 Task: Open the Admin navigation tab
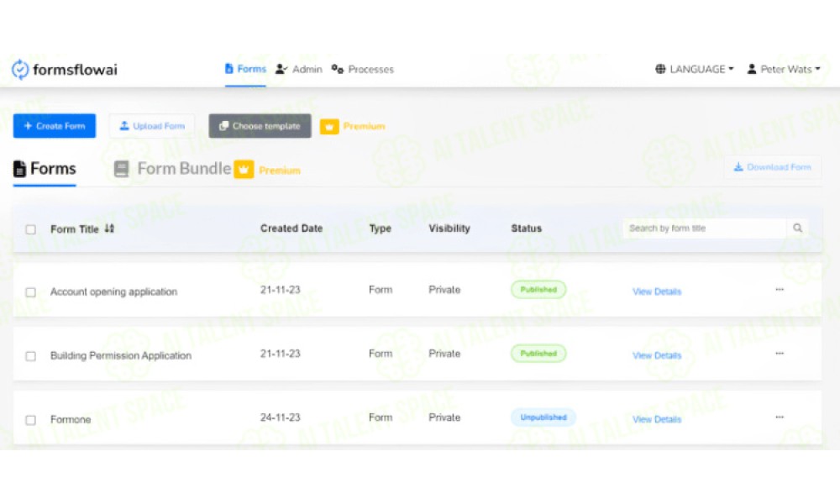point(299,69)
